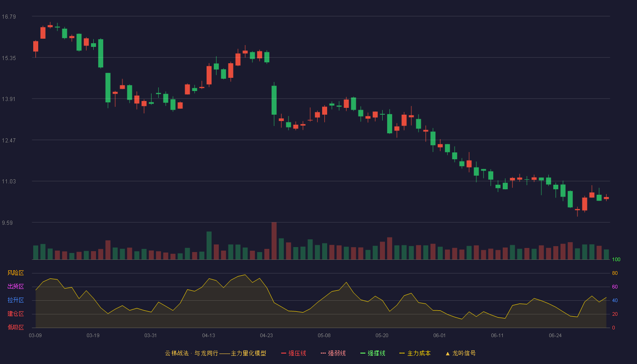637x364 pixels.
Task: Click the 13.91 price axis label
Action: click(x=9, y=99)
